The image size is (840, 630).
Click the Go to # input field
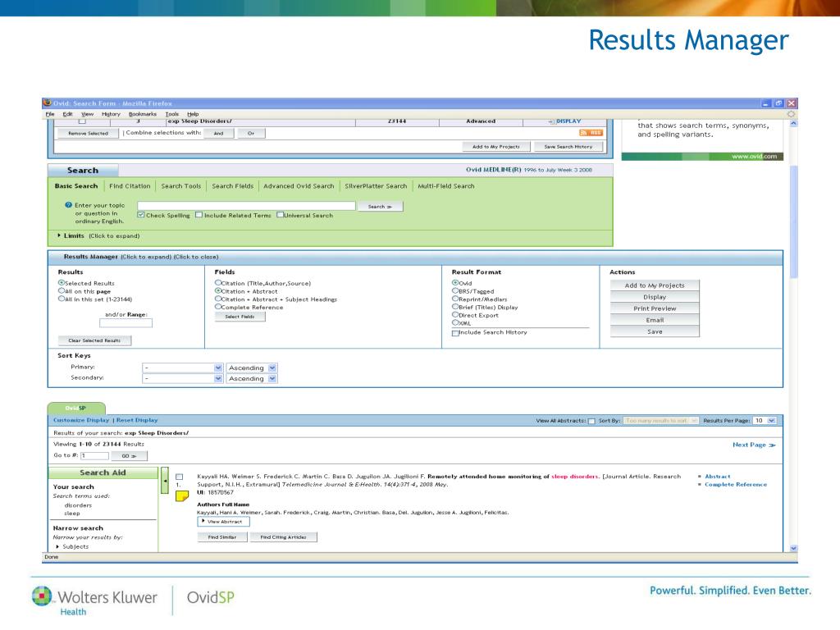pyautogui.click(x=95, y=456)
